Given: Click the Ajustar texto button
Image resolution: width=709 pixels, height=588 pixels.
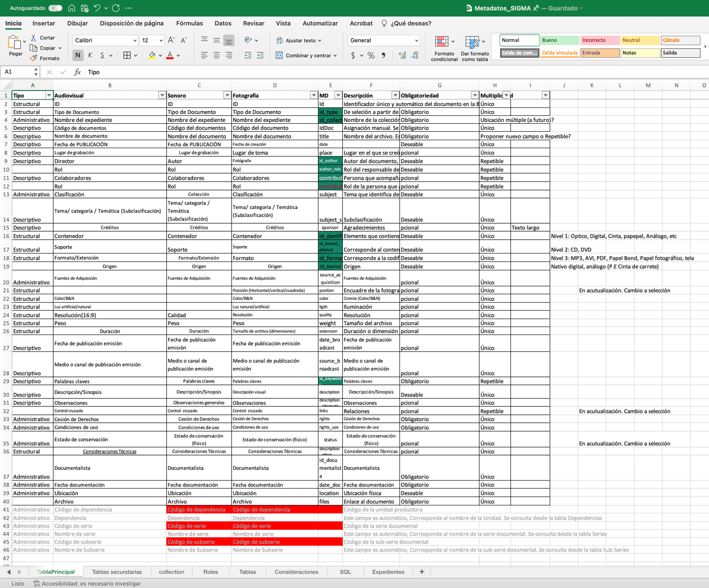Looking at the screenshot, I should pos(299,40).
